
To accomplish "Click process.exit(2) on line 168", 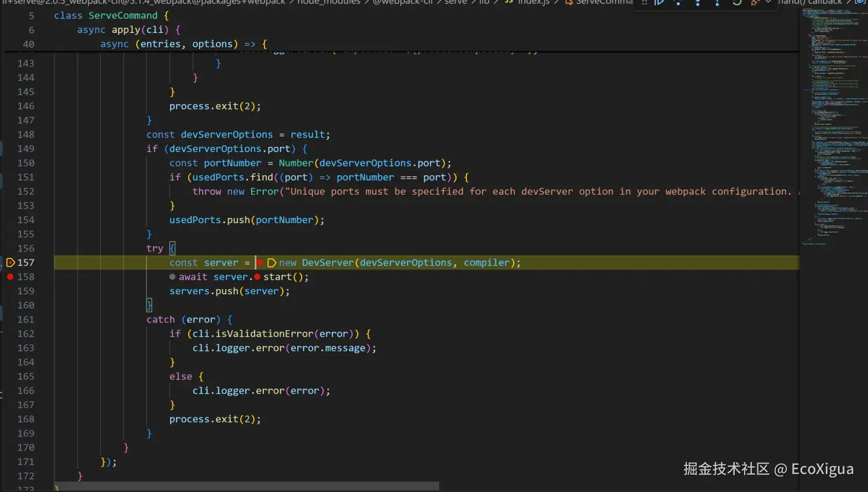I will click(215, 419).
